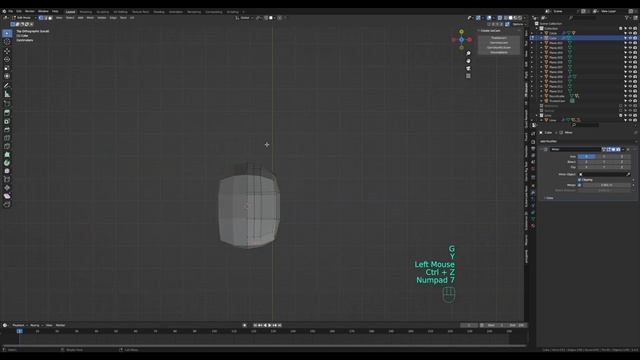The image size is (640, 360).
Task: Select the Move tool
Action: 7,51
